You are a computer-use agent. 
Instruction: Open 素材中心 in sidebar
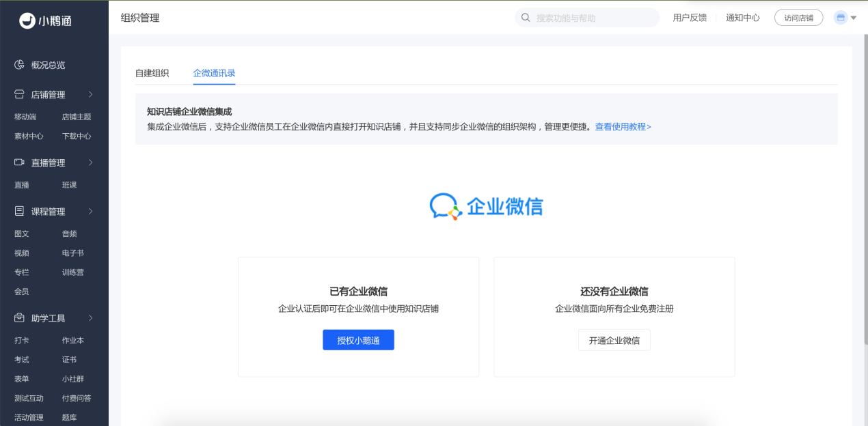[x=29, y=136]
